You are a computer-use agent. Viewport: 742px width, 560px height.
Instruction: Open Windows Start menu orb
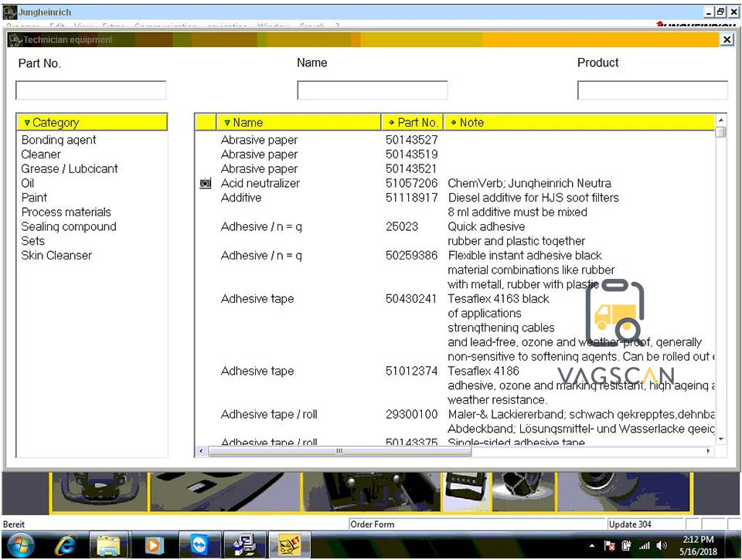[x=20, y=545]
